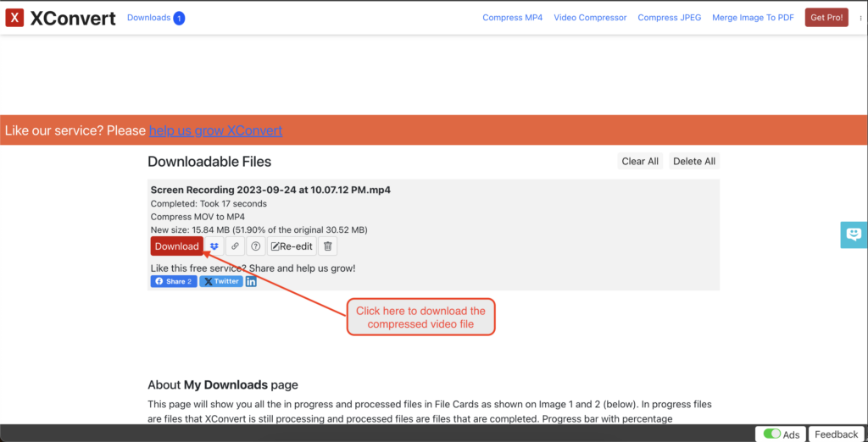Click 'New size: 15.84 MB' text

[191, 229]
